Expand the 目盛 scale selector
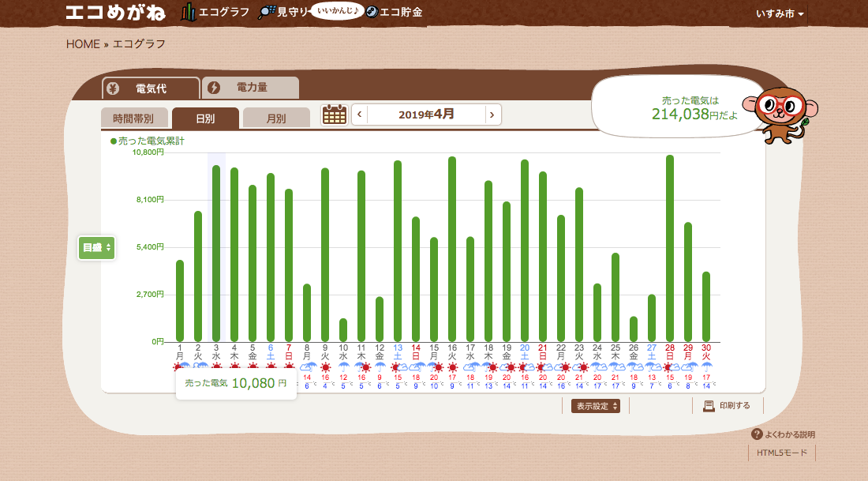The image size is (868, 481). (x=96, y=248)
